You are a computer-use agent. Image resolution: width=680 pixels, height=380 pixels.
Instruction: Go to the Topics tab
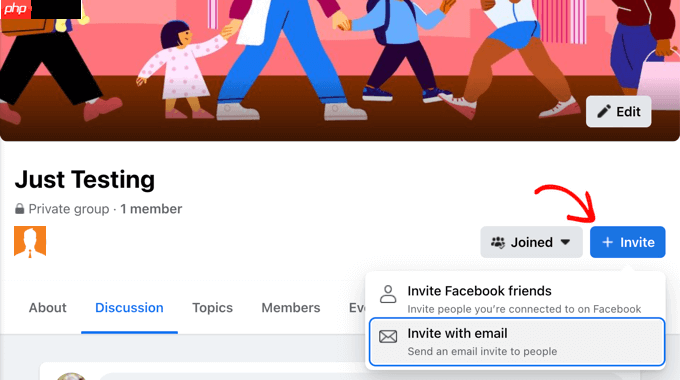pos(212,308)
